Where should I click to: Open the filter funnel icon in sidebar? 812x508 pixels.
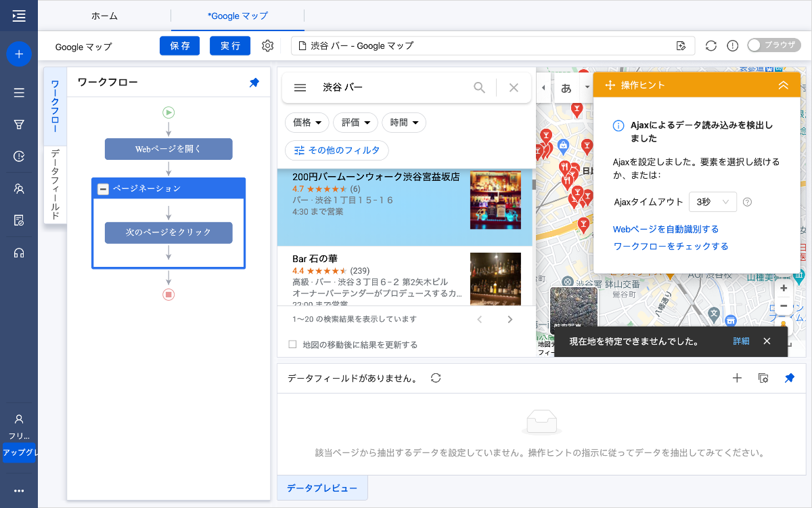[x=19, y=125]
